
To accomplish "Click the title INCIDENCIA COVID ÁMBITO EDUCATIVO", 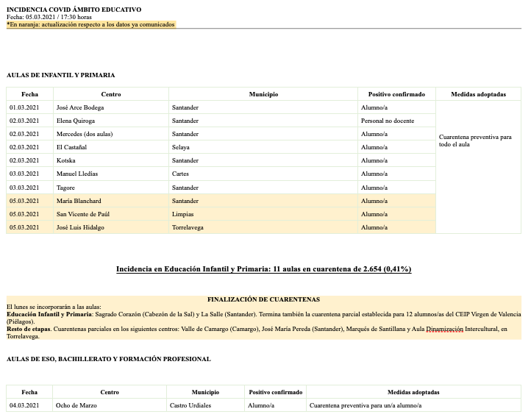I will coord(74,10).
